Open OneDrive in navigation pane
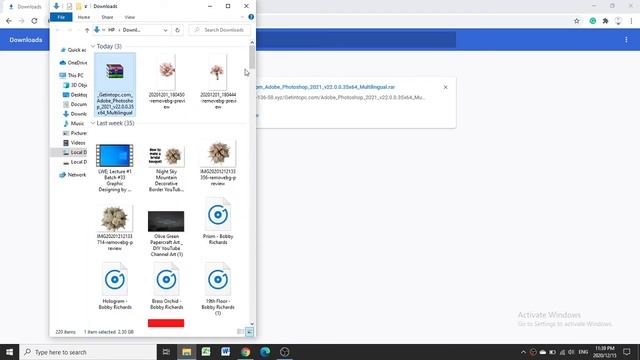The image size is (640, 360). [x=73, y=63]
